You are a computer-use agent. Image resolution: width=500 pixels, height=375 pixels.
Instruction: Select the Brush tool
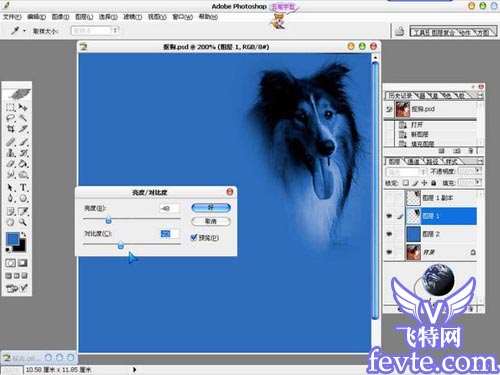click(23, 142)
